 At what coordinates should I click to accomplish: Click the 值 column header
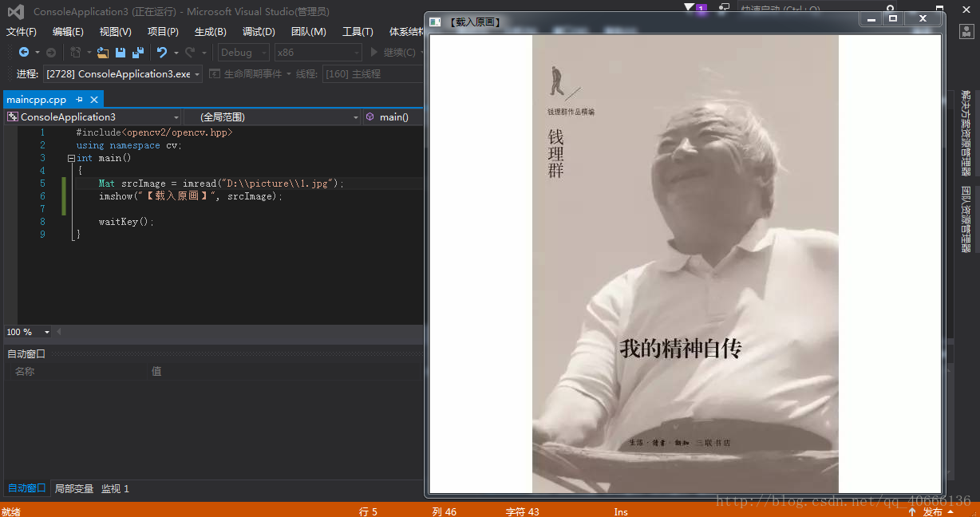[x=156, y=371]
